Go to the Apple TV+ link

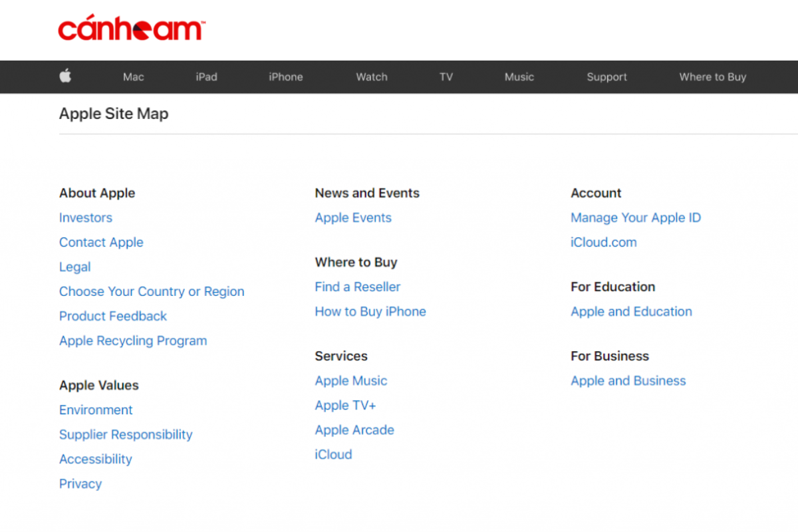[x=345, y=405]
